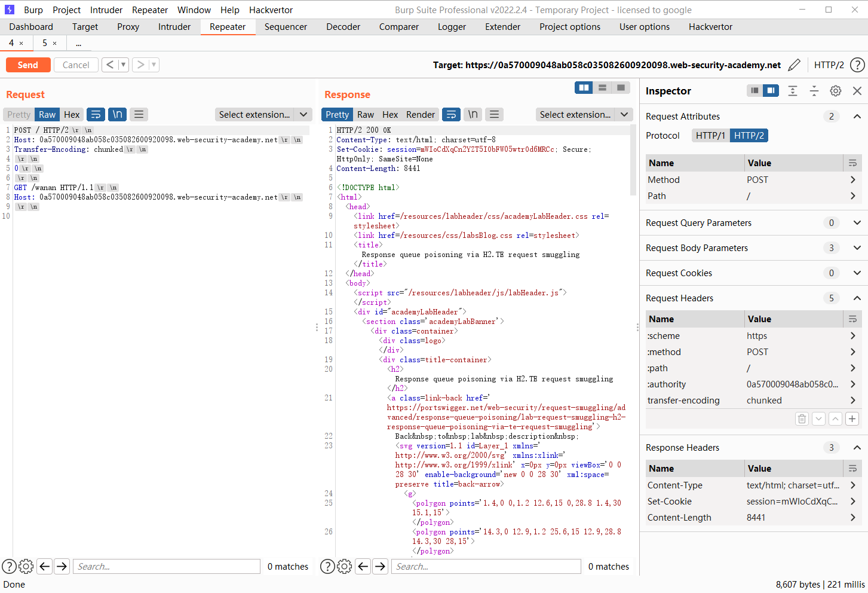Toggle request show non-printable chars \n
This screenshot has width=868, height=593.
coord(118,114)
